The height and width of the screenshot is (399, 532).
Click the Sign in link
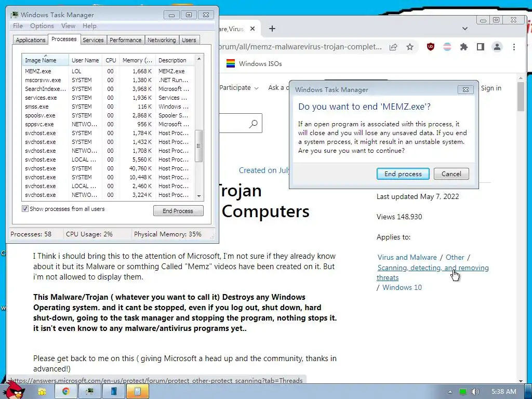point(491,88)
